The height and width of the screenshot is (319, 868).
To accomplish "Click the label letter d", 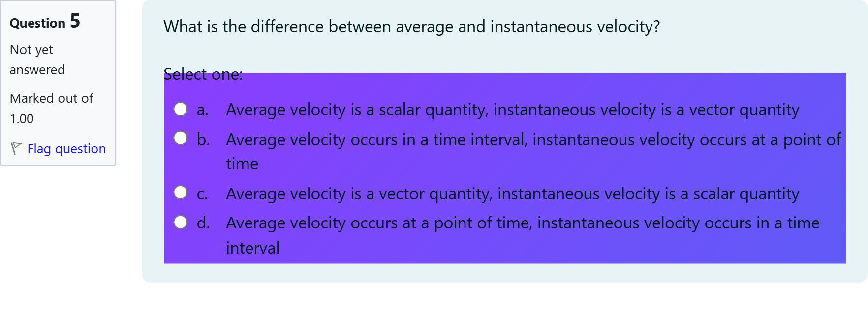I will [202, 223].
